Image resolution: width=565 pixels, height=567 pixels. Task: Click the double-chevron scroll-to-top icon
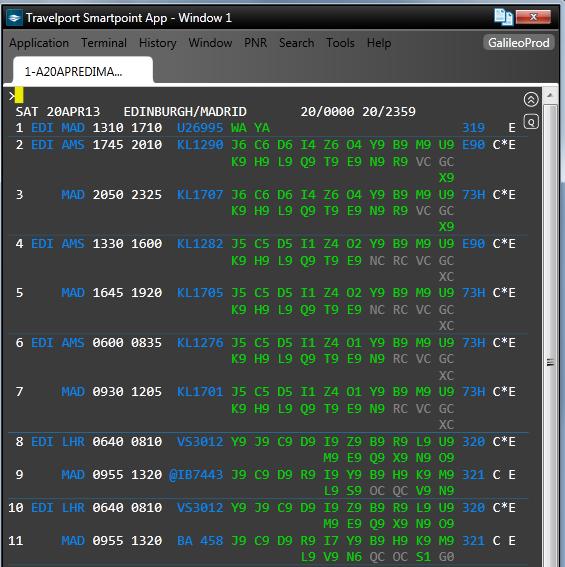(x=531, y=99)
